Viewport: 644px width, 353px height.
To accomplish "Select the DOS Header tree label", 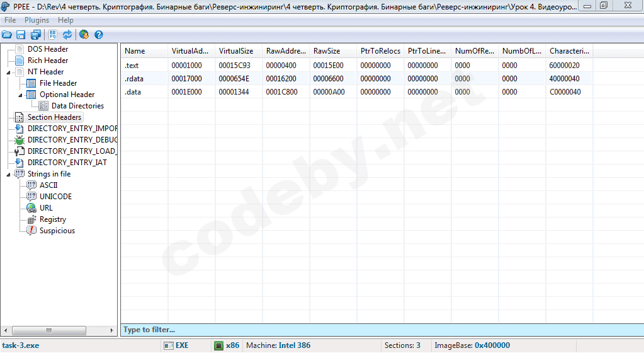I will click(x=48, y=49).
